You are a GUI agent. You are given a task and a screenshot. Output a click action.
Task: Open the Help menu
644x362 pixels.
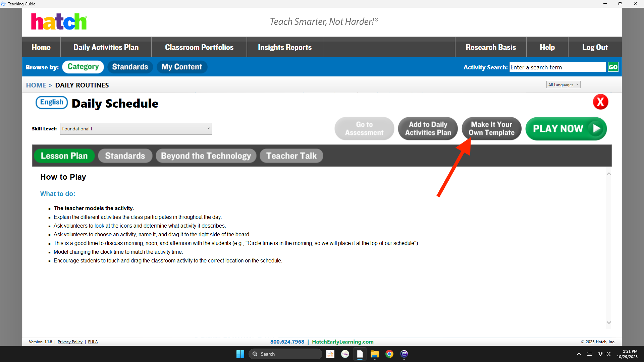coord(547,47)
